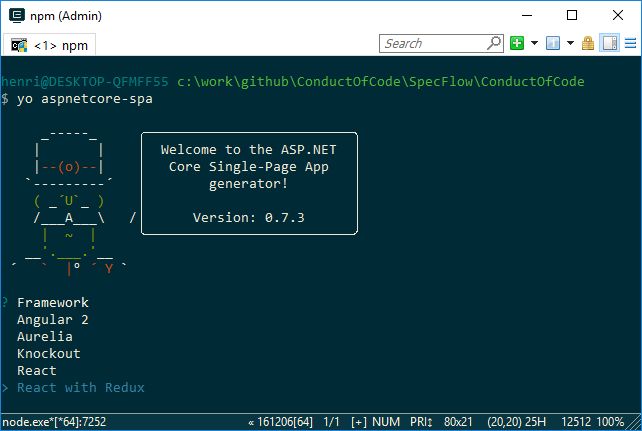Click Version: 0.7.3 text in welcome box
Viewport: 642px width, 431px height.
(x=249, y=217)
